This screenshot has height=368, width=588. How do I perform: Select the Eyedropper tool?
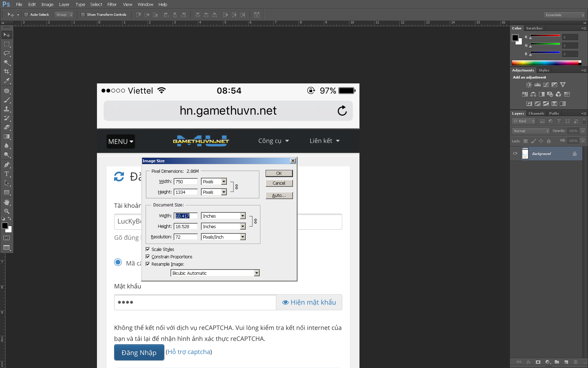pyautogui.click(x=7, y=81)
